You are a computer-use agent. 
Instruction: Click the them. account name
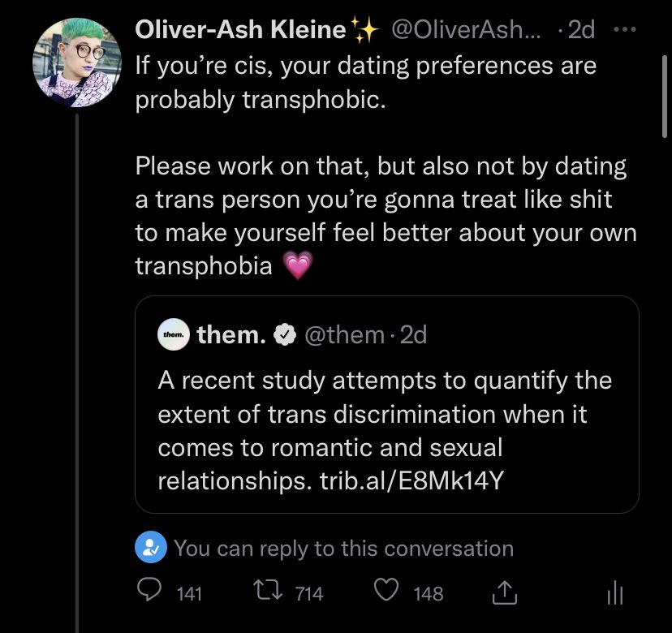(231, 334)
